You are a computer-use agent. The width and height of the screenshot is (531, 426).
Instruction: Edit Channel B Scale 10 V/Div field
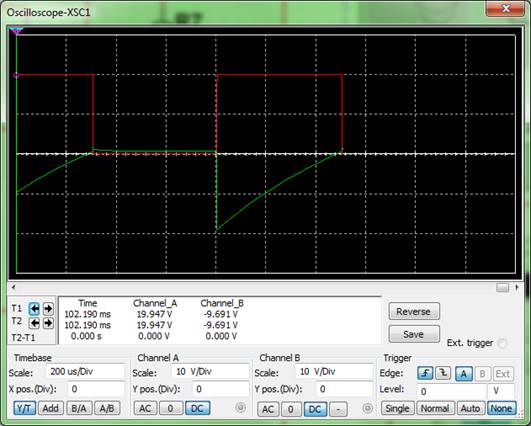tap(334, 371)
